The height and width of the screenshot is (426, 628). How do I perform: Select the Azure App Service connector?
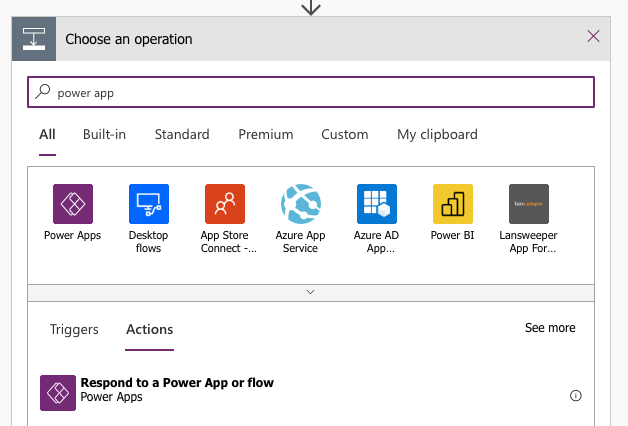[x=300, y=204]
